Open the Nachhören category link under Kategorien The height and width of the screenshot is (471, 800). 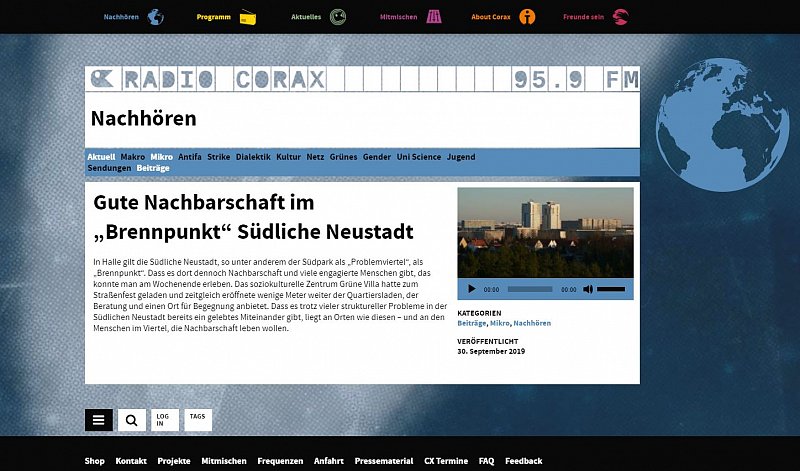pos(532,323)
